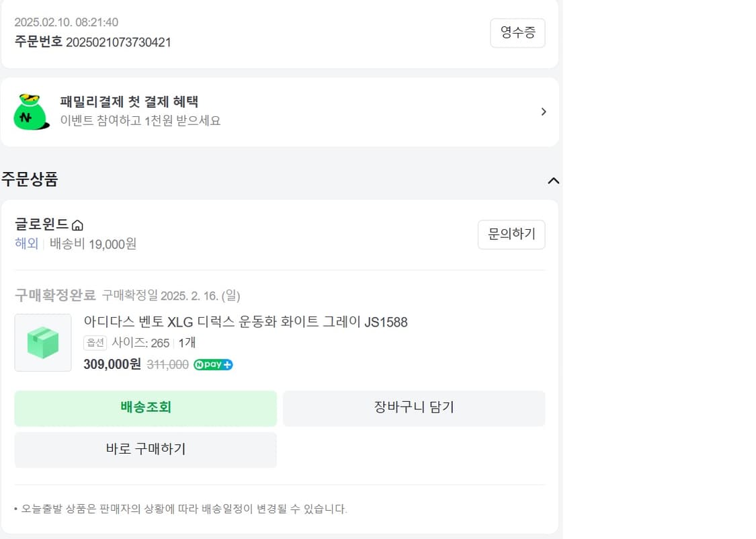Click the 배송비 19,000원 shipping fee text
This screenshot has height=539, width=756.
click(x=93, y=244)
